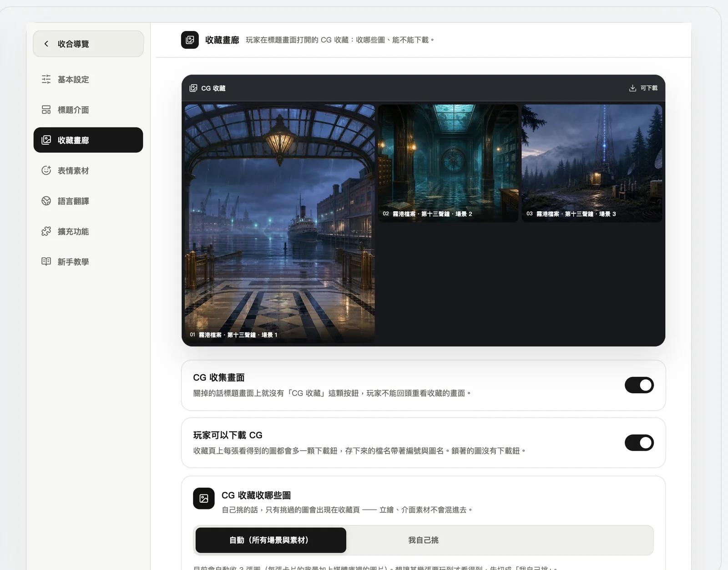Open the 新手教學 book icon
The height and width of the screenshot is (570, 728).
click(x=46, y=261)
